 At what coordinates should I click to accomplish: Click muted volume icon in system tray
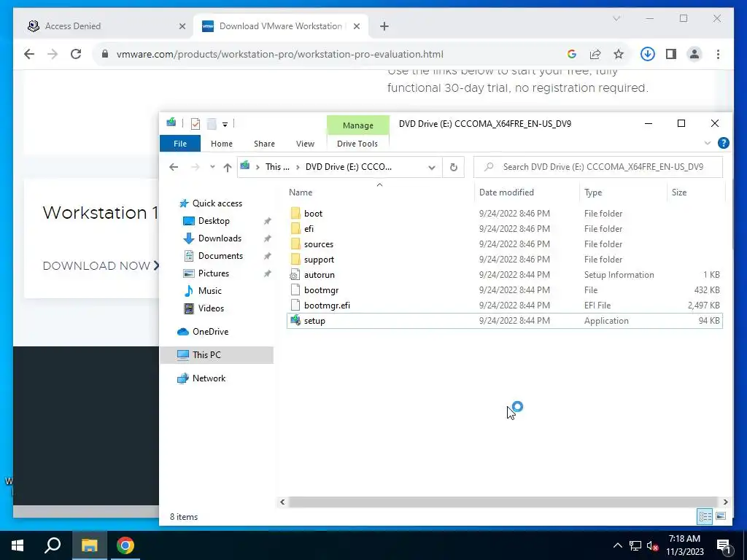652,545
